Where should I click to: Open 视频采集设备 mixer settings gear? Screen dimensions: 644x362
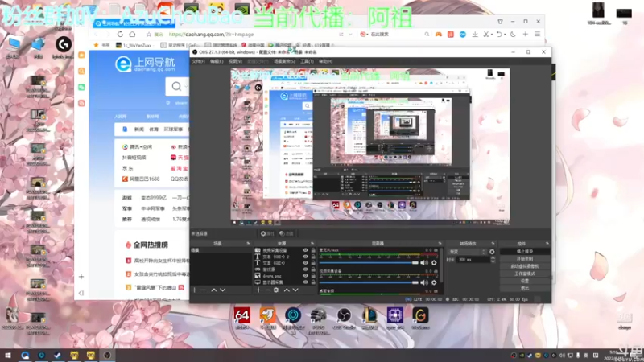click(x=434, y=282)
